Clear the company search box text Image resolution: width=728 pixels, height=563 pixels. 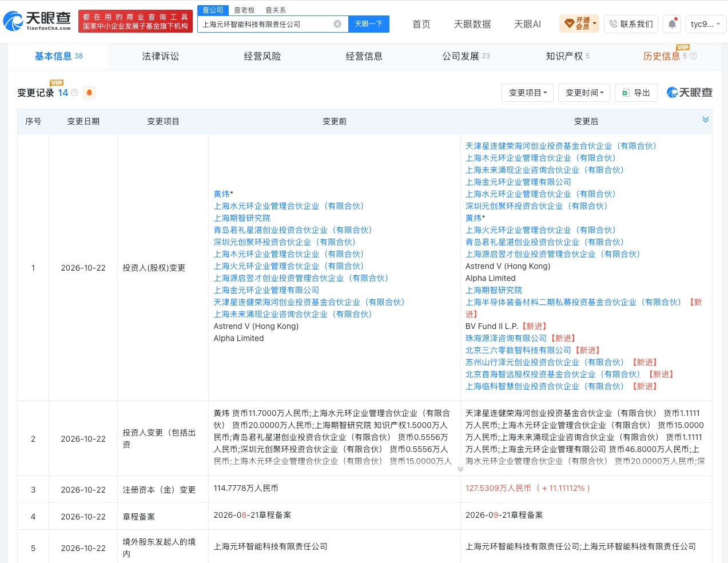click(337, 24)
